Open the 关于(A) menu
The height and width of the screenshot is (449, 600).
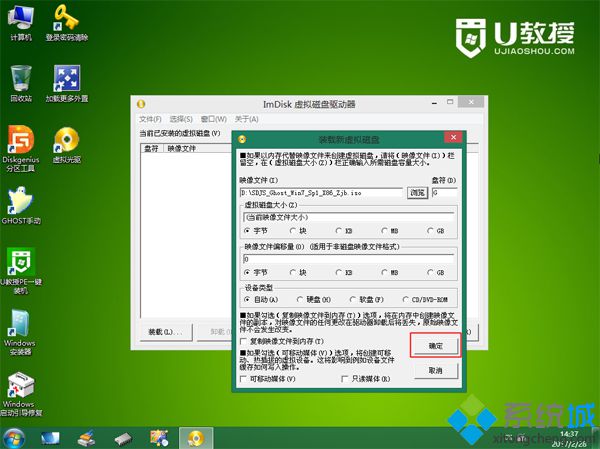tap(246, 119)
